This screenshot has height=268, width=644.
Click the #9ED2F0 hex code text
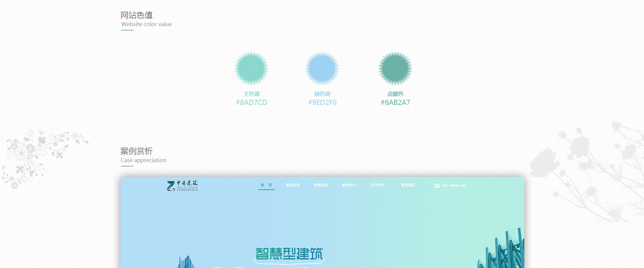[322, 103]
